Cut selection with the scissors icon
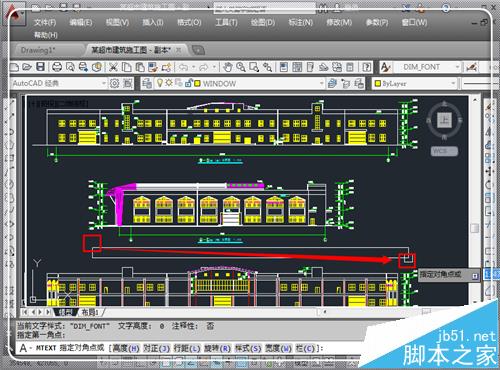The width and height of the screenshot is (500, 370). (x=113, y=67)
